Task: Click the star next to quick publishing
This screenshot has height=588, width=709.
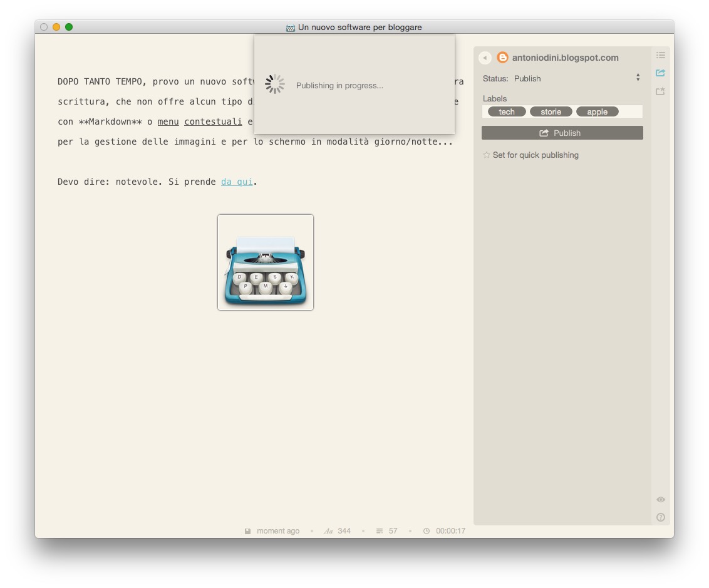Action: tap(487, 155)
